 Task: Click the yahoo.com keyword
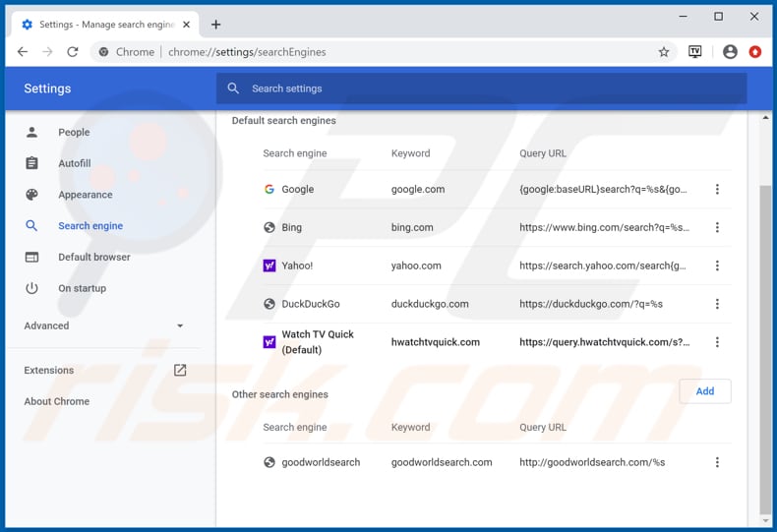tap(416, 265)
